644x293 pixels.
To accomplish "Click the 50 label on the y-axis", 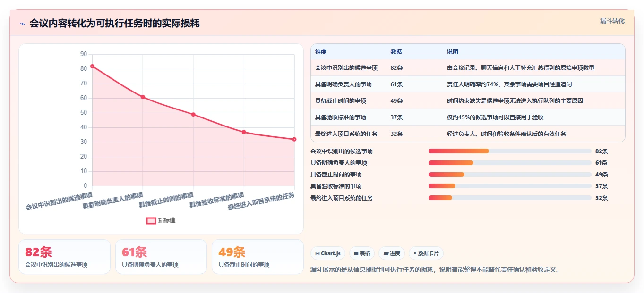I will (84, 113).
